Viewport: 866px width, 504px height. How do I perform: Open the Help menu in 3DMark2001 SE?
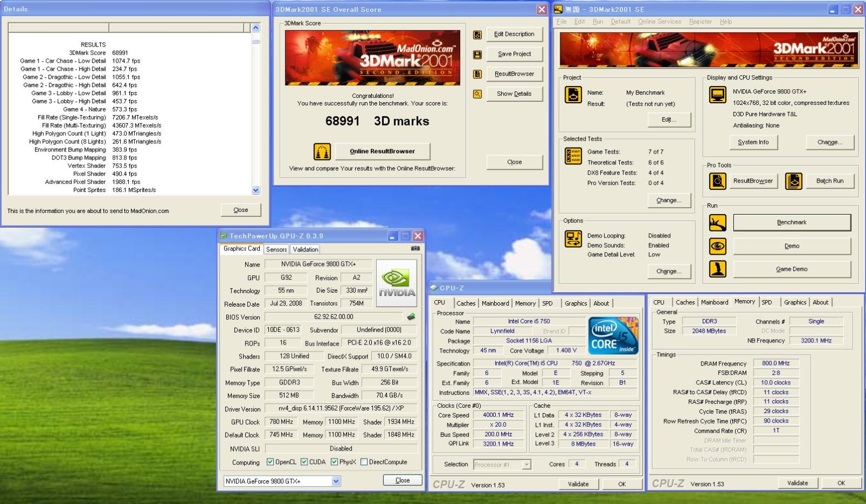click(726, 22)
